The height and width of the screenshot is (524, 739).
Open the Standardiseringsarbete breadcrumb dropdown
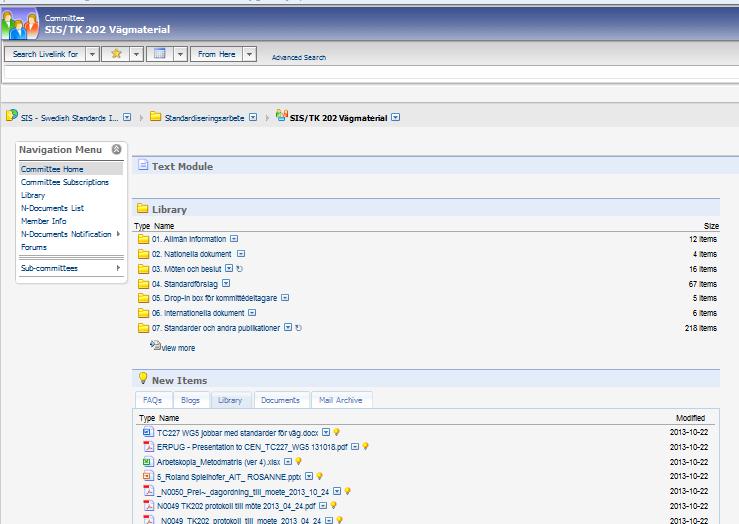253,117
